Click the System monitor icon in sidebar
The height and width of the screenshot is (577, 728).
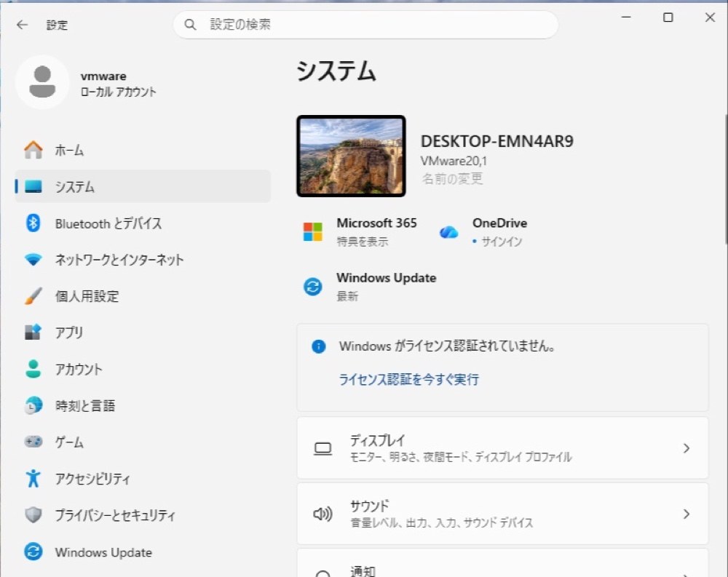point(33,186)
